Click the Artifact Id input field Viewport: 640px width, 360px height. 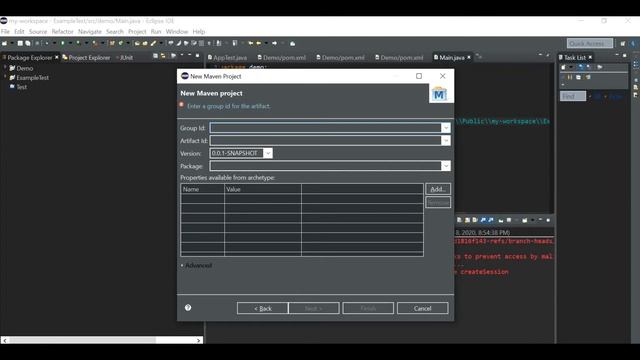(325, 140)
